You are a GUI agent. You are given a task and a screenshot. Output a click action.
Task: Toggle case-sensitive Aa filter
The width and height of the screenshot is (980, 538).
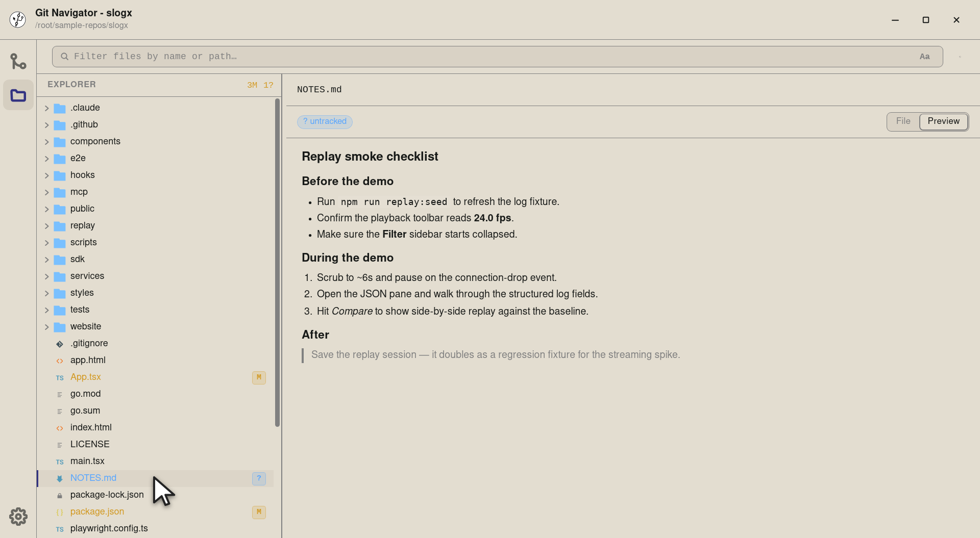tap(924, 57)
